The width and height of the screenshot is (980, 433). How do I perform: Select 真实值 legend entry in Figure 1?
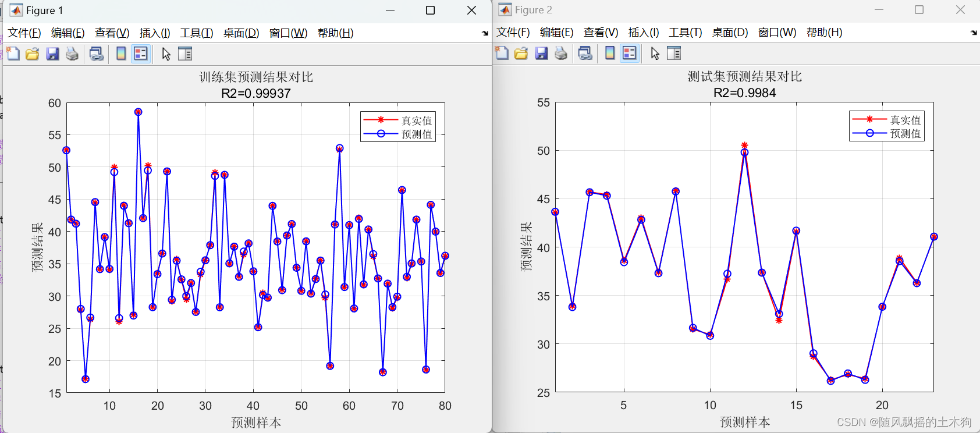(x=398, y=120)
